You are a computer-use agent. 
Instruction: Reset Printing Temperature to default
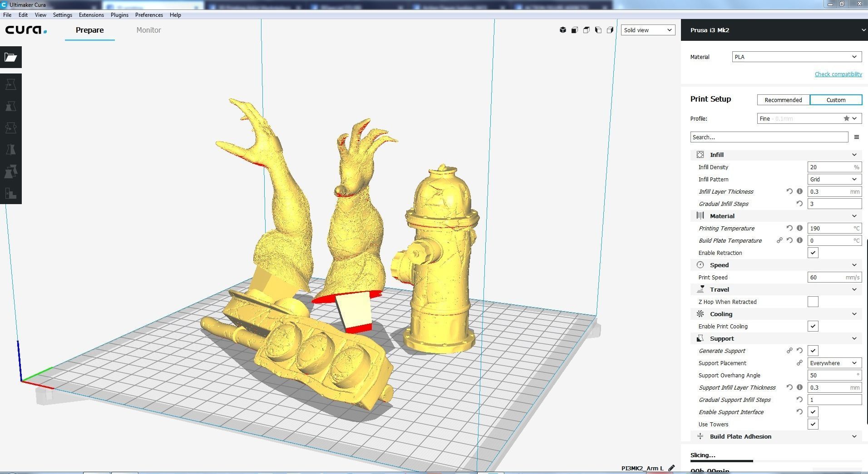(789, 228)
